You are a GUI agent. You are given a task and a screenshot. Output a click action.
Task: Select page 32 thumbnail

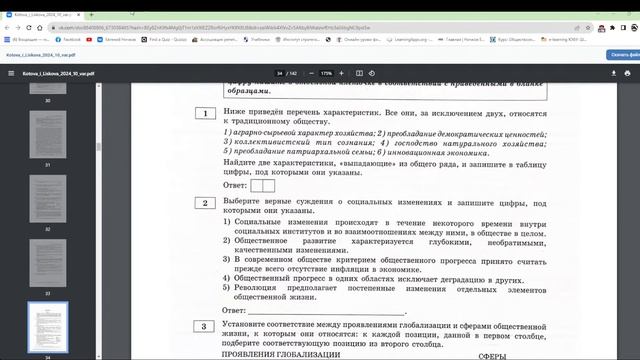[x=48, y=199]
